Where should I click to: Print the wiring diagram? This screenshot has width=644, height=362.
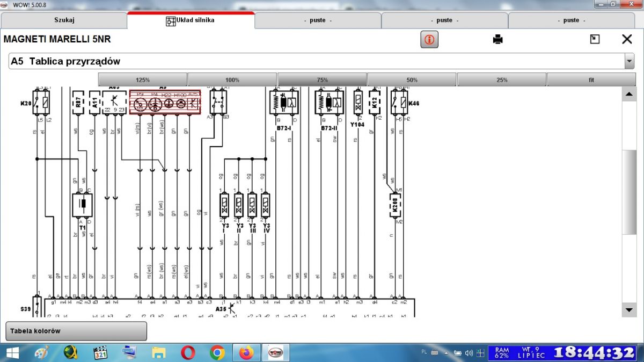point(498,39)
